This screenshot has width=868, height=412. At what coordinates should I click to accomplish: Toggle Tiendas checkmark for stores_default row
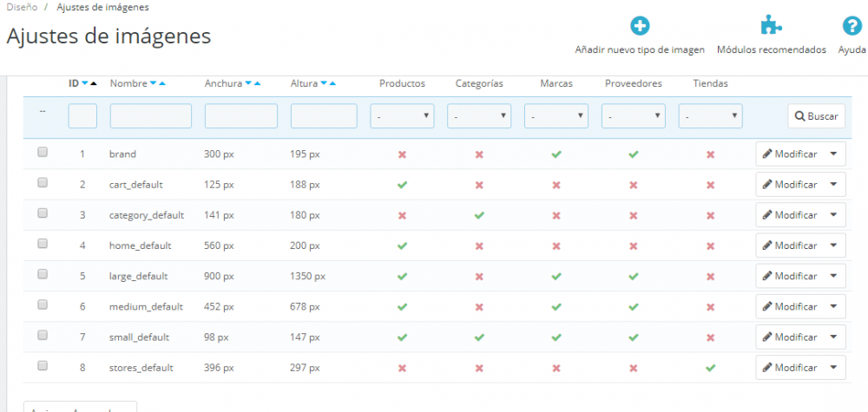[x=711, y=367]
